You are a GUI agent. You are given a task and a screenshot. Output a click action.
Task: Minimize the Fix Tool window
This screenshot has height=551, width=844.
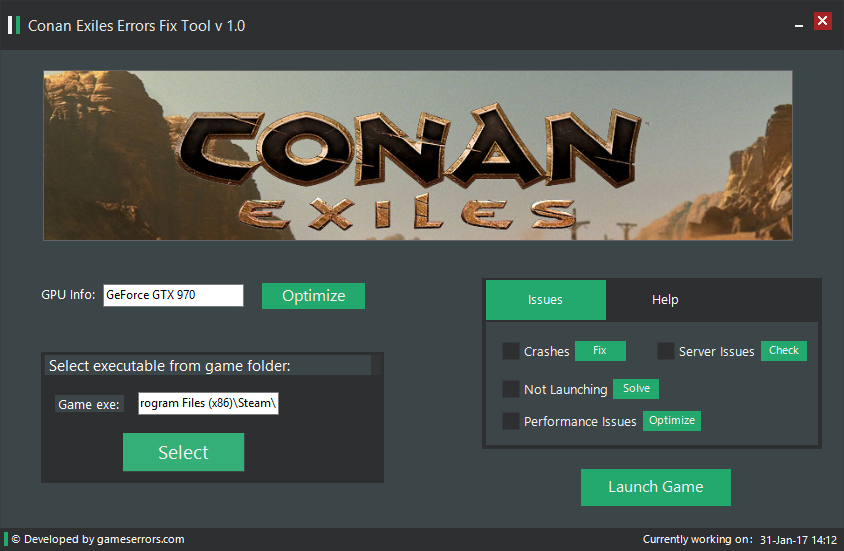(799, 25)
